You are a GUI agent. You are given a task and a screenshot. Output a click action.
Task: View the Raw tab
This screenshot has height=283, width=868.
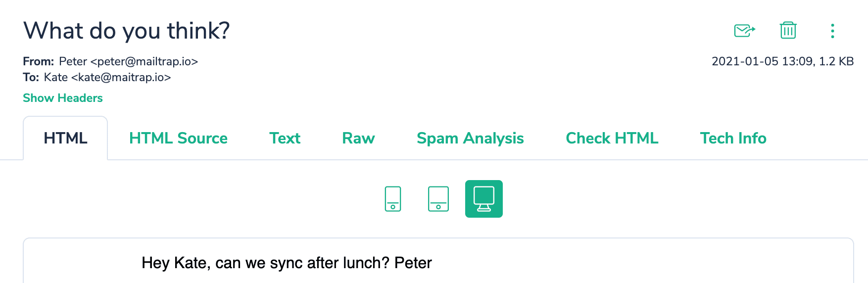click(x=358, y=138)
